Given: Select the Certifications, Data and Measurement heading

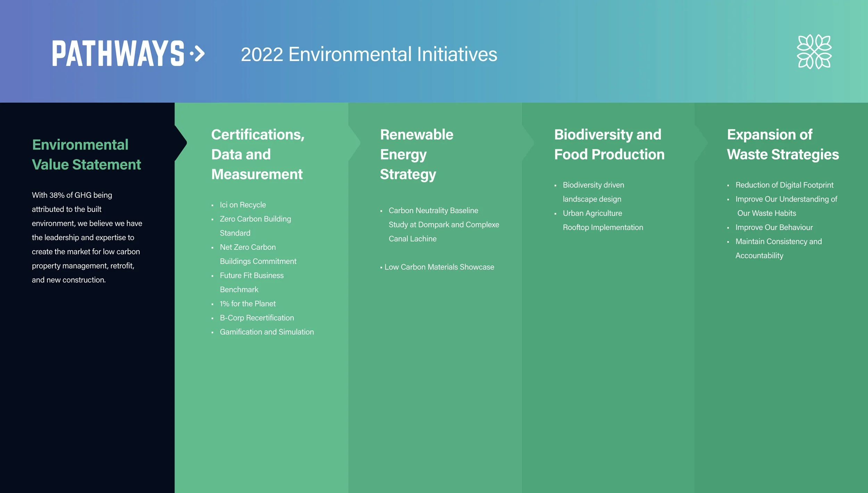Looking at the screenshot, I should pyautogui.click(x=258, y=154).
